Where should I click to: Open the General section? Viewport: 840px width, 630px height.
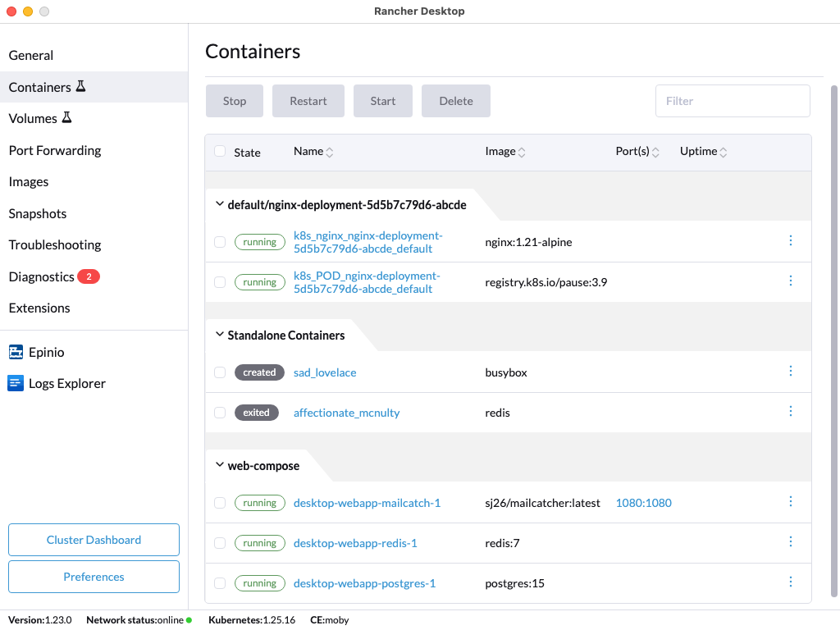[94, 55]
